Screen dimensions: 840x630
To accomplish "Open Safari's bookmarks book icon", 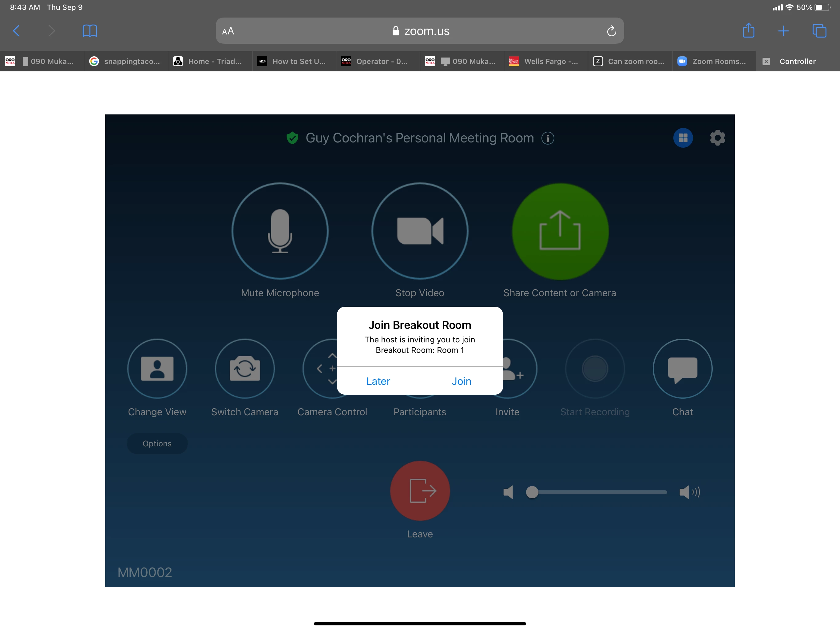I will pyautogui.click(x=89, y=31).
